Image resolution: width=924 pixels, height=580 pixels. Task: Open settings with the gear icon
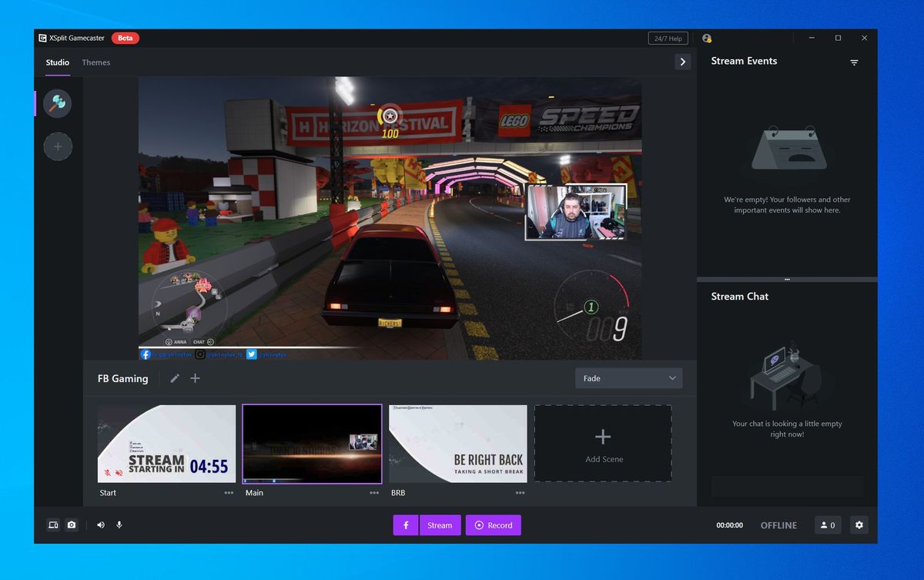click(x=859, y=525)
